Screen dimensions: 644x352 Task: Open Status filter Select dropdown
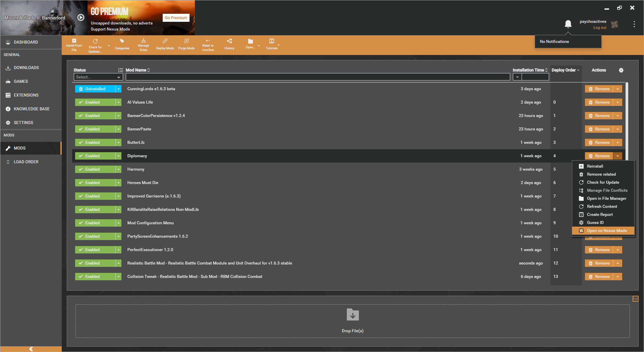(x=98, y=77)
